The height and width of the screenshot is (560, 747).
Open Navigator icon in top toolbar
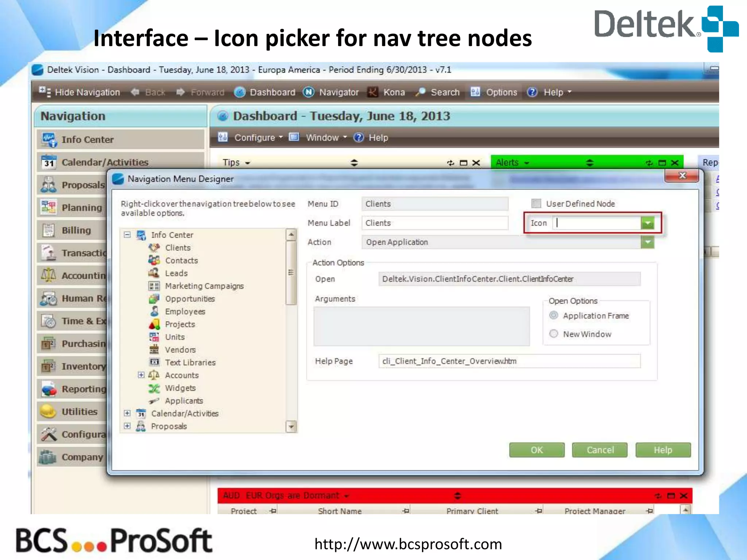pos(309,92)
